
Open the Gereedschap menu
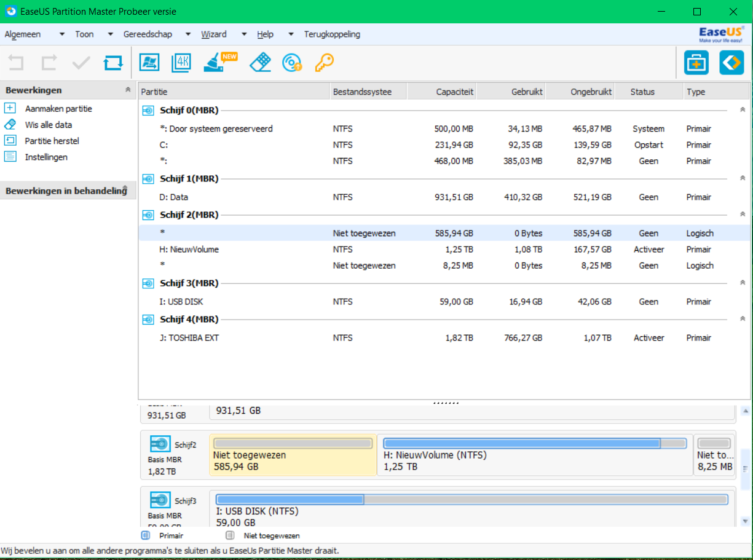(x=148, y=34)
